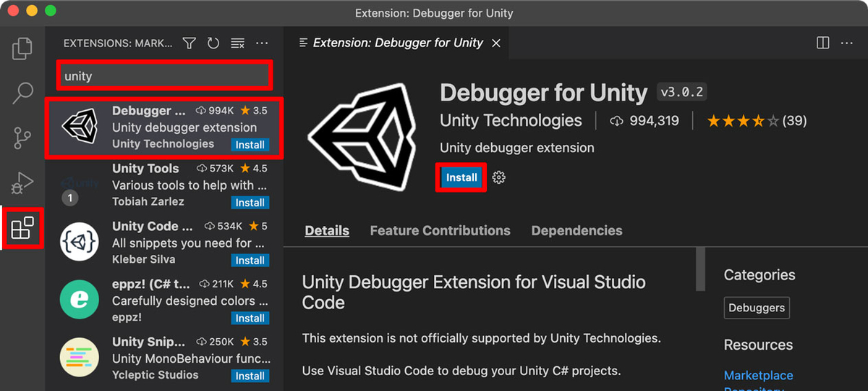Open the editor more actions menu
Screen dimensions: 868x391
pos(847,43)
